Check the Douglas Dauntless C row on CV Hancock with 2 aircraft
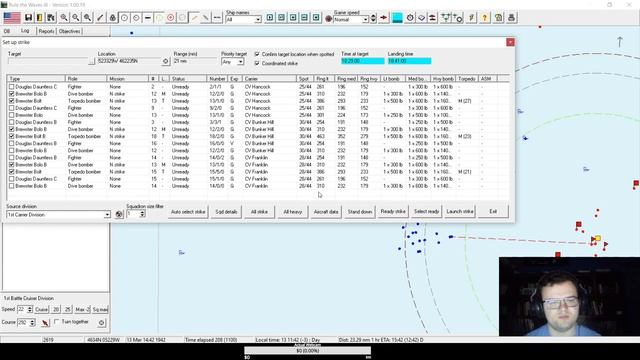The width and height of the screenshot is (640, 360). [11, 87]
